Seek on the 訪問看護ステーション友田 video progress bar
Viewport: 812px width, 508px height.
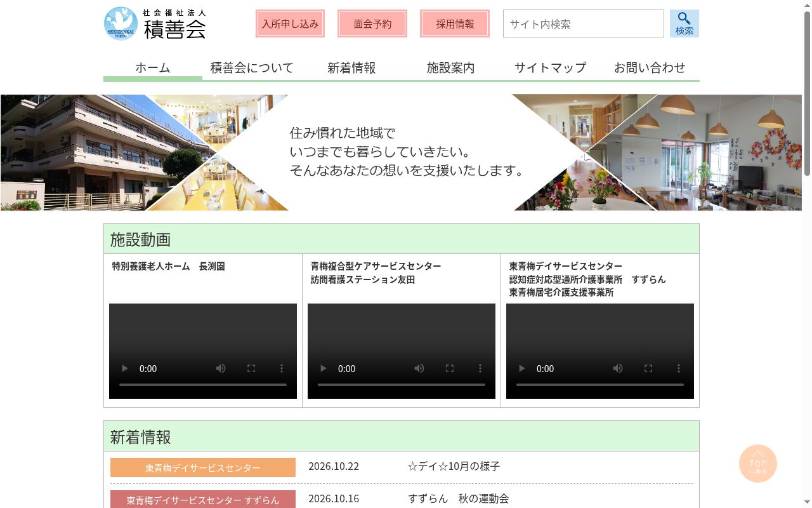[402, 385]
